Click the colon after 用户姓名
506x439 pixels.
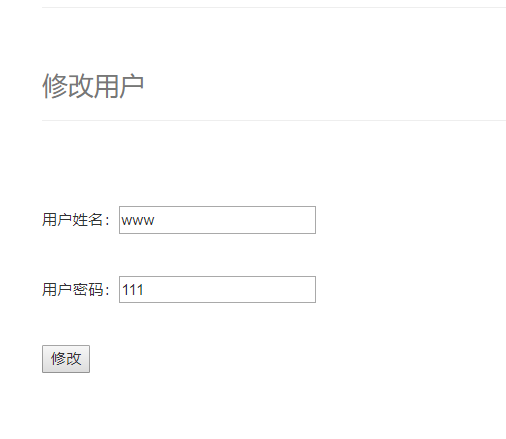point(107,221)
